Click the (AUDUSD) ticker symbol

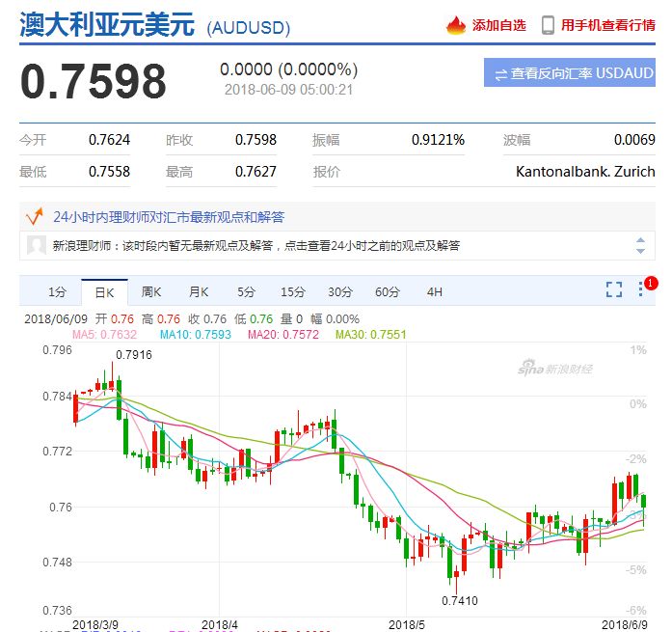(249, 28)
